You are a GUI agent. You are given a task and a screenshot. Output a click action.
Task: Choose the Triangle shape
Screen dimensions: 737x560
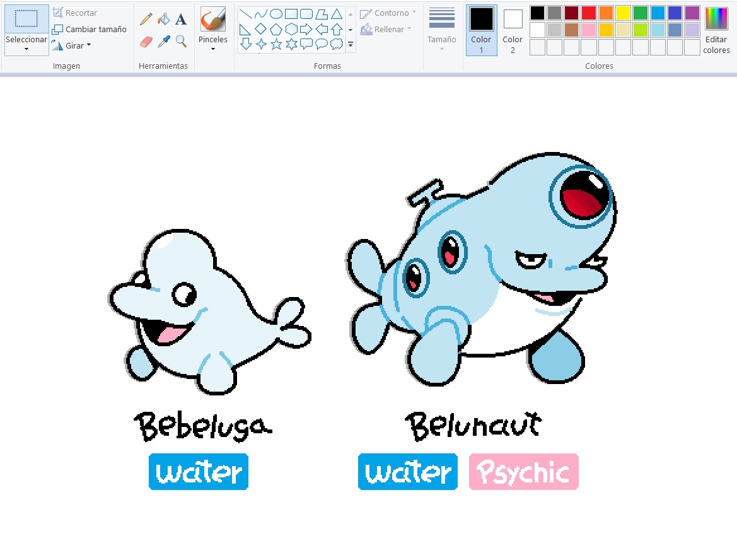coord(337,14)
